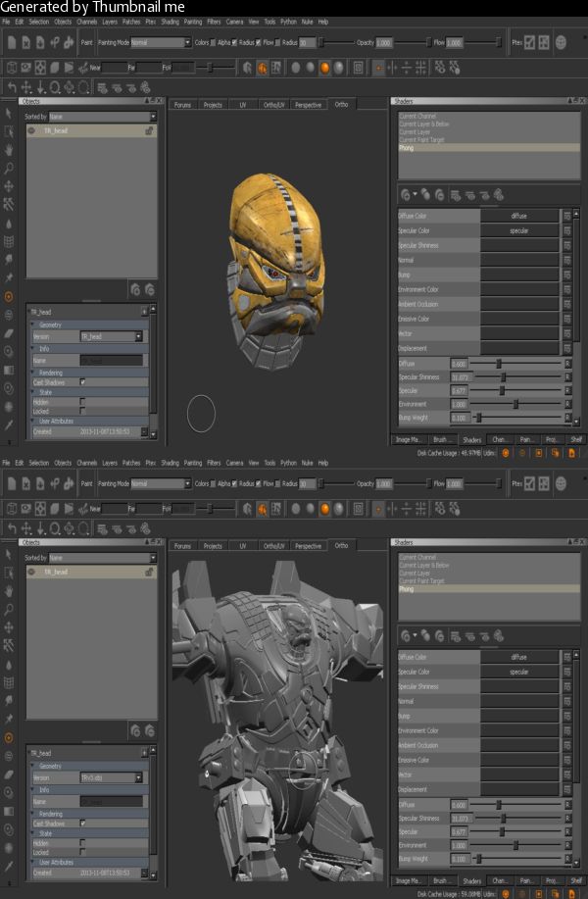Click add object icon below gray-mech Objects list
588x899 pixels.
[x=135, y=730]
